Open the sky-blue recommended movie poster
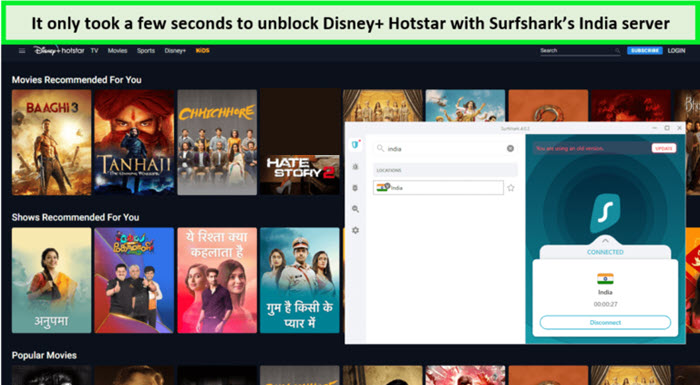 tap(465, 105)
